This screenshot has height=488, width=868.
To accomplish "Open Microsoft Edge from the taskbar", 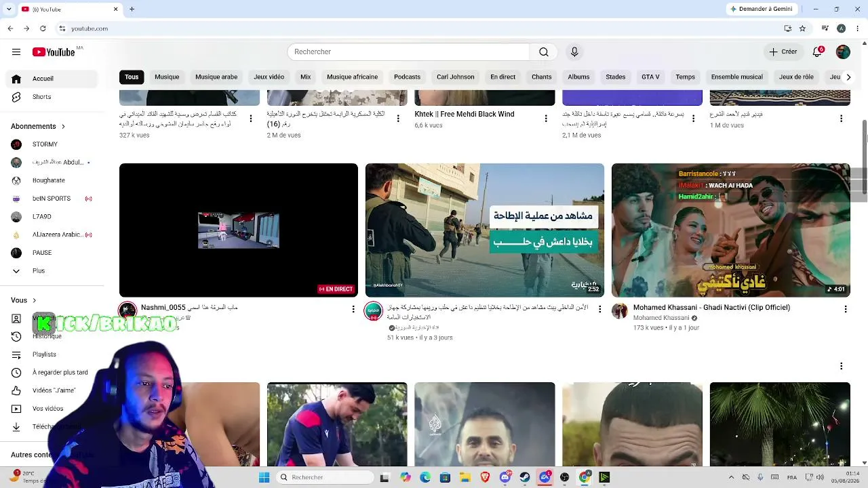I will tap(425, 477).
